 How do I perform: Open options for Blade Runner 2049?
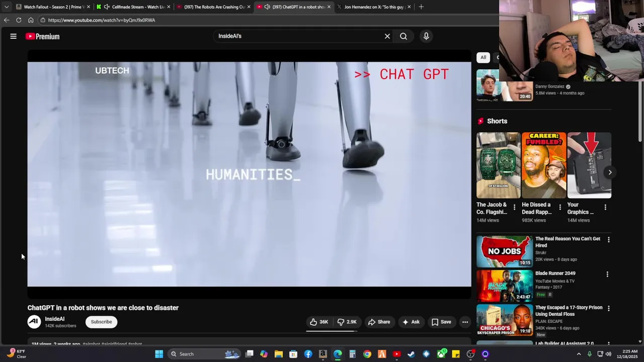point(607,275)
